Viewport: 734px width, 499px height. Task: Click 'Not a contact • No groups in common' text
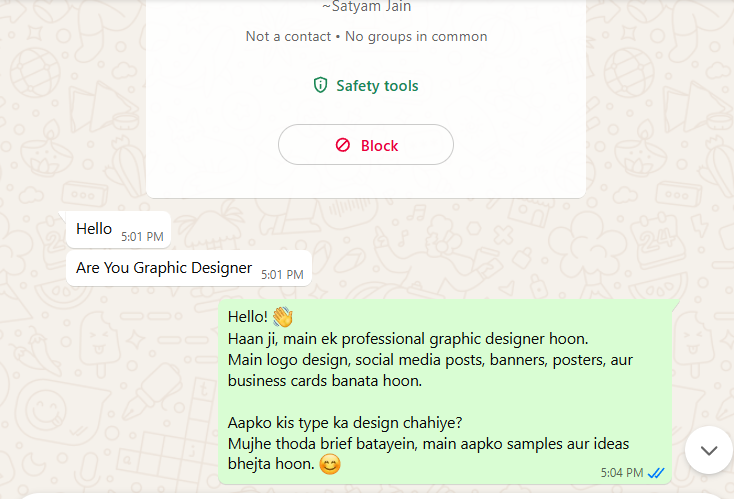coord(367,37)
